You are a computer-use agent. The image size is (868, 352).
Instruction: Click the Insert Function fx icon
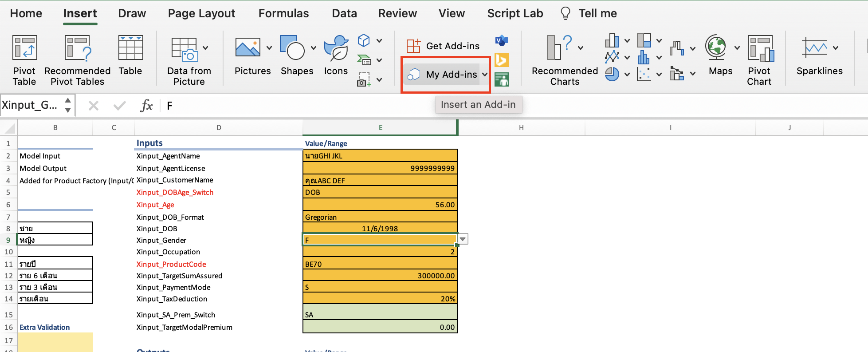pos(146,106)
